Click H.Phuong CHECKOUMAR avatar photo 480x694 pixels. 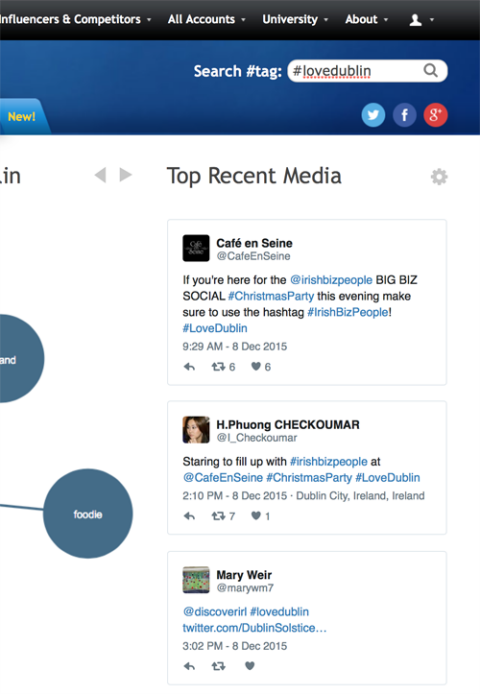(x=196, y=429)
